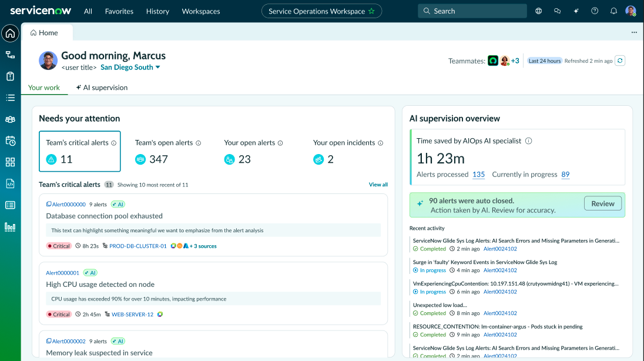Viewport: 644px width, 361px height.
Task: Open the notifications bell icon
Action: pyautogui.click(x=613, y=11)
